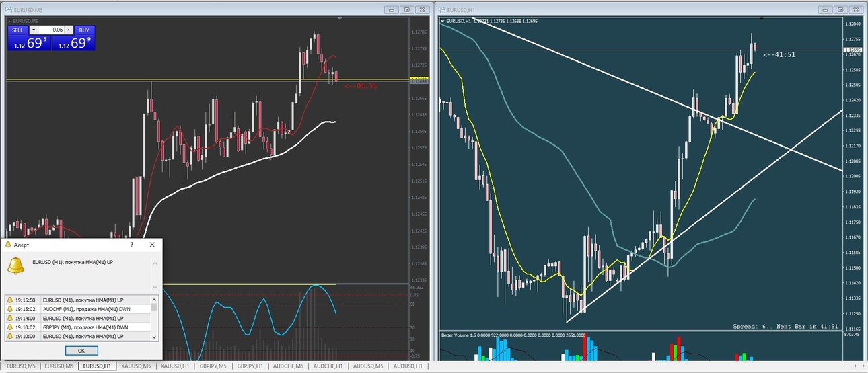Close the Алерт dialog
Image resolution: width=868 pixels, height=373 pixels.
pyautogui.click(x=152, y=245)
